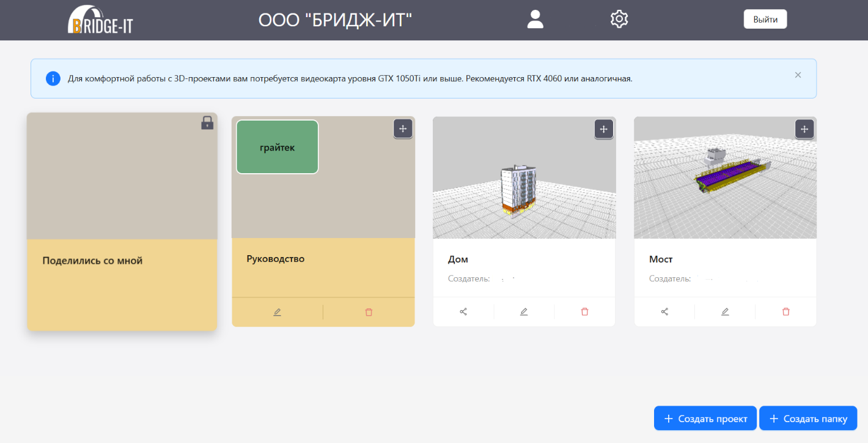Click the Руководство folder name

tap(276, 259)
